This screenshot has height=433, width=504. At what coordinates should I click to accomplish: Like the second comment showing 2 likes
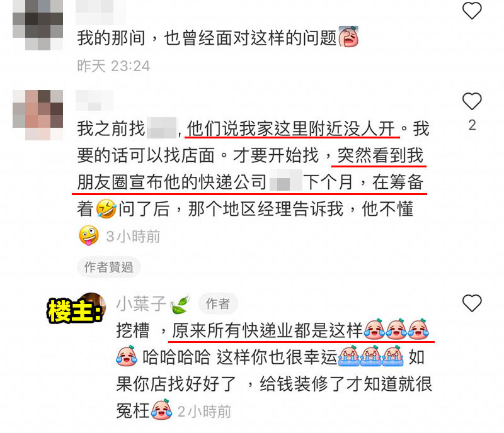(x=471, y=101)
